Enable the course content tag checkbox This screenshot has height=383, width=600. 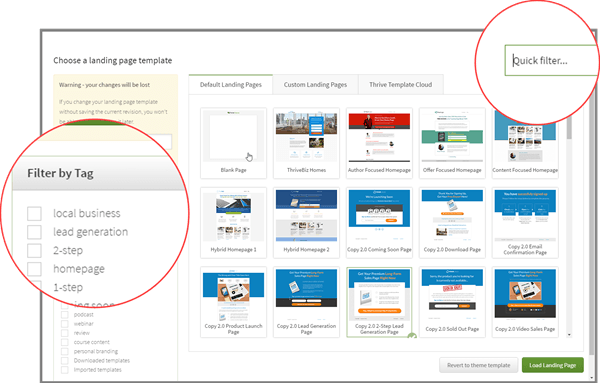pos(65,342)
